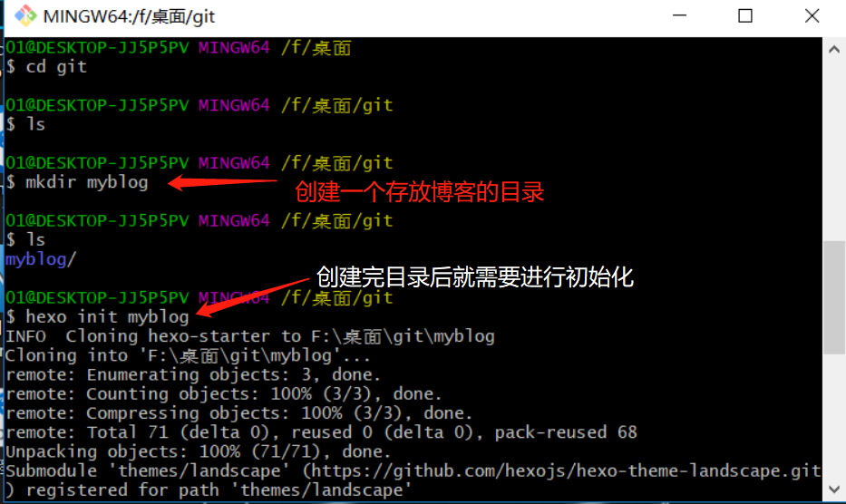Click the 'Cloning into' output line
846x504 pixels.
point(188,355)
